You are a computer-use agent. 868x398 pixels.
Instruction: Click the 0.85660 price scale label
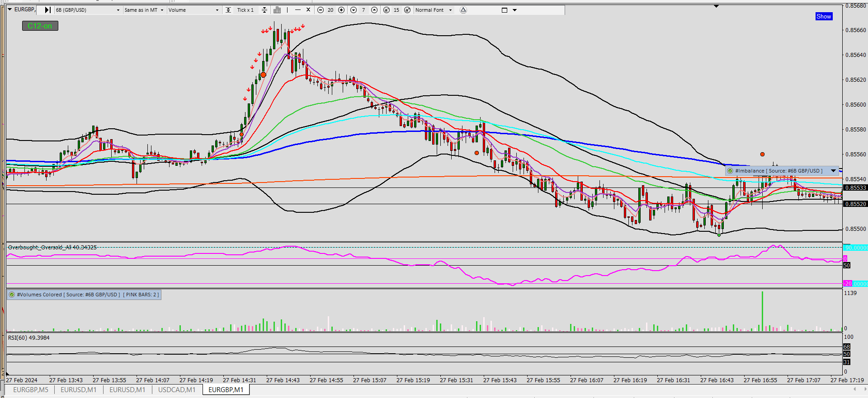(855, 30)
